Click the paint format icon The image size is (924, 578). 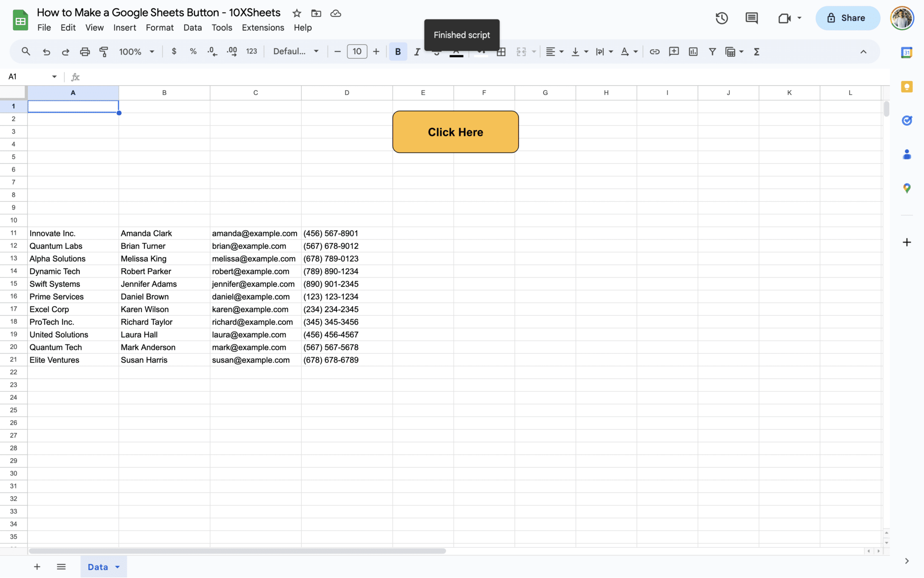[x=104, y=51]
